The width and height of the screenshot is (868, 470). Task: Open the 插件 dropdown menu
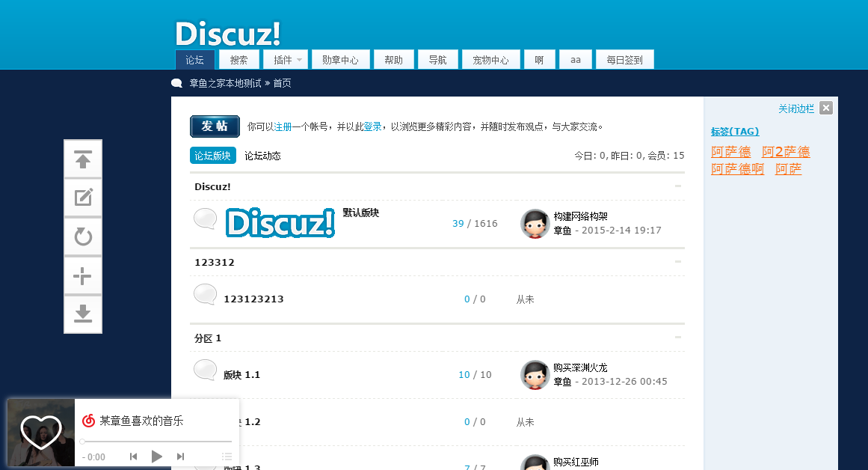286,59
